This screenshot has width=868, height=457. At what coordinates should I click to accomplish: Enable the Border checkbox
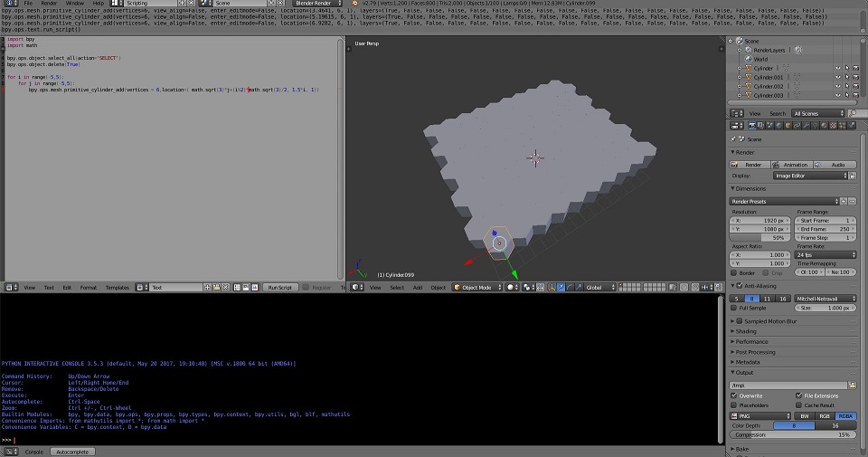point(734,272)
